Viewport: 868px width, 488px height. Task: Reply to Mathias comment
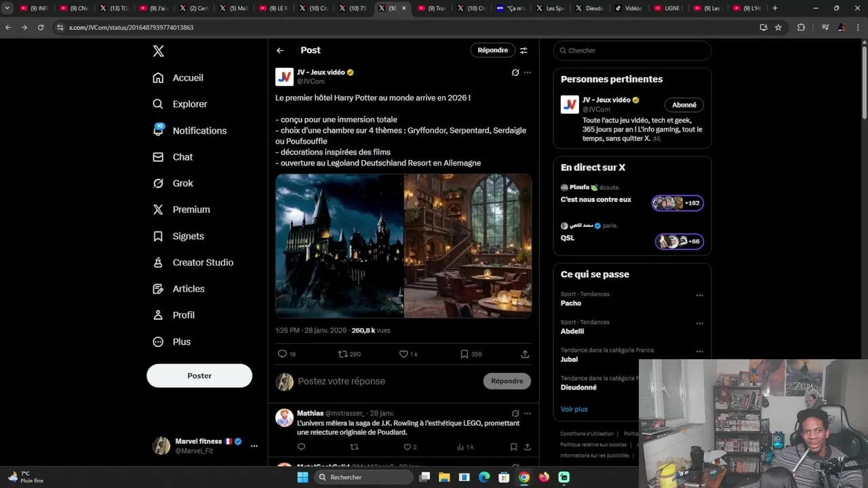pos(301,447)
